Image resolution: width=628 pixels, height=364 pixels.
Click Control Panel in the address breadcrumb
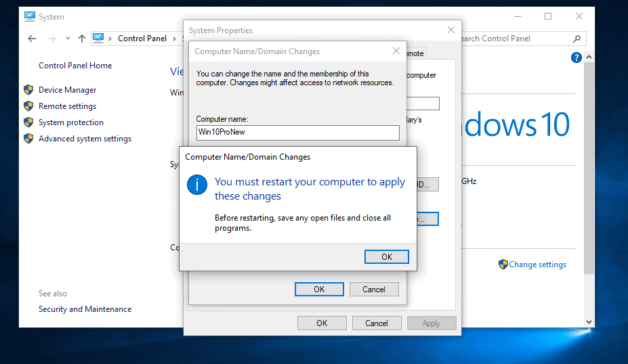(x=142, y=39)
